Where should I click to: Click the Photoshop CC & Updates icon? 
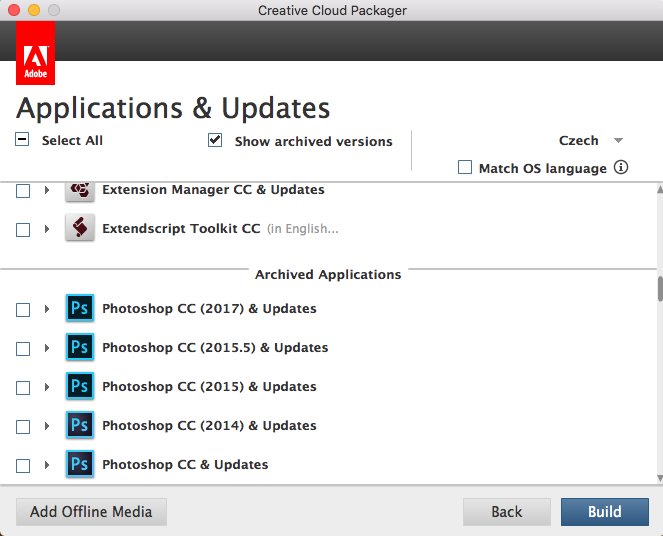pos(80,464)
